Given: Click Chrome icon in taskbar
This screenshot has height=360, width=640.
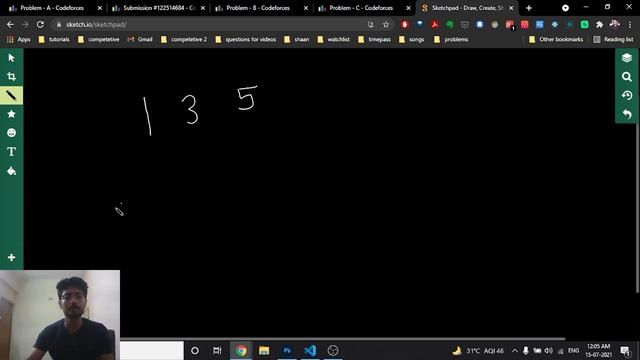Looking at the screenshot, I should pos(241,350).
